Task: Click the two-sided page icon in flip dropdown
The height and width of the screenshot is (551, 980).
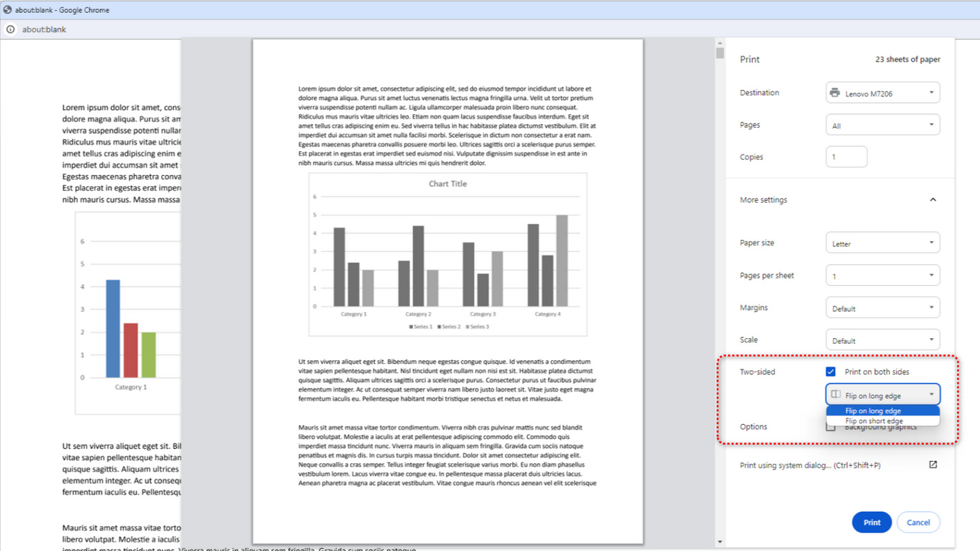Action: (835, 394)
